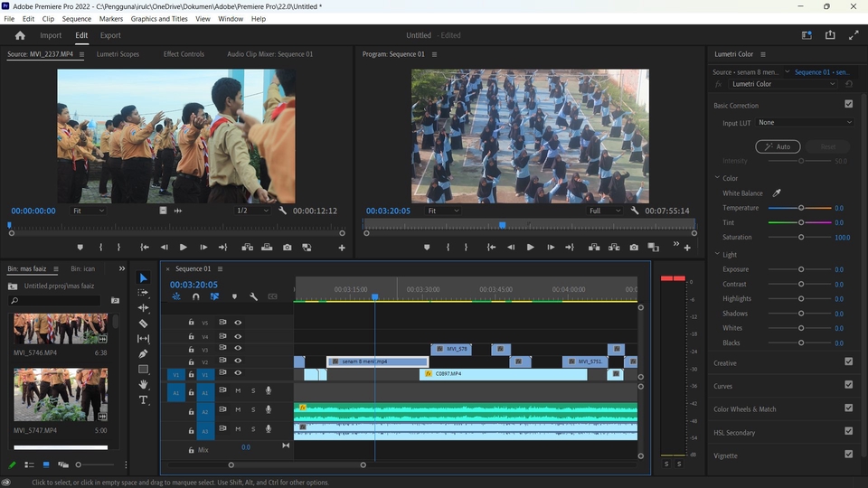Hide track V5 output eye
This screenshot has height=488, width=868.
coord(238,322)
